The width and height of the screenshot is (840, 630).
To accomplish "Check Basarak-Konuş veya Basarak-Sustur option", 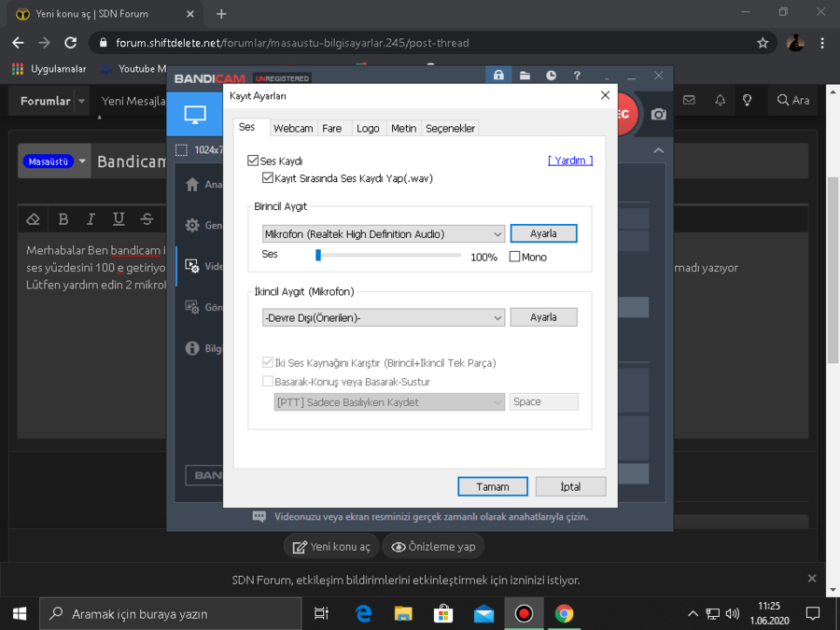I will (267, 382).
